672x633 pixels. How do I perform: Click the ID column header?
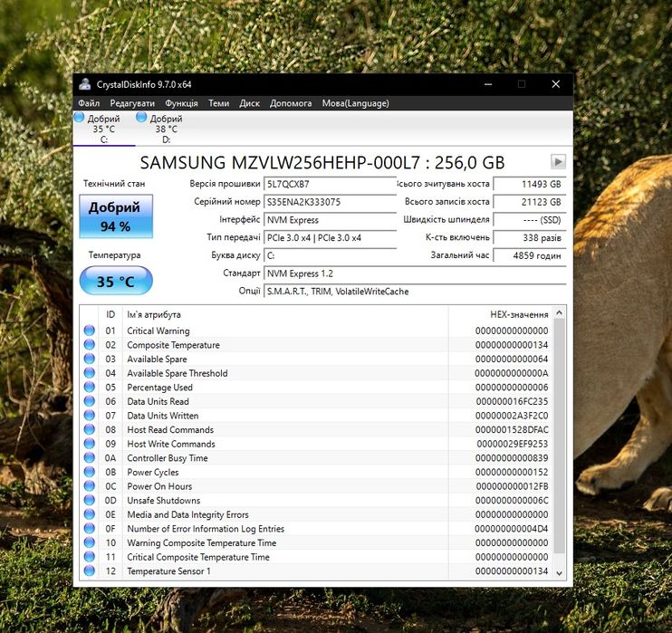[x=110, y=314]
